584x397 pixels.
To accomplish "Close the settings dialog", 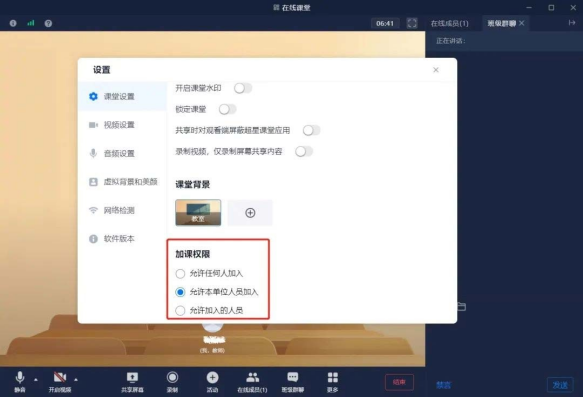I will pyautogui.click(x=436, y=70).
